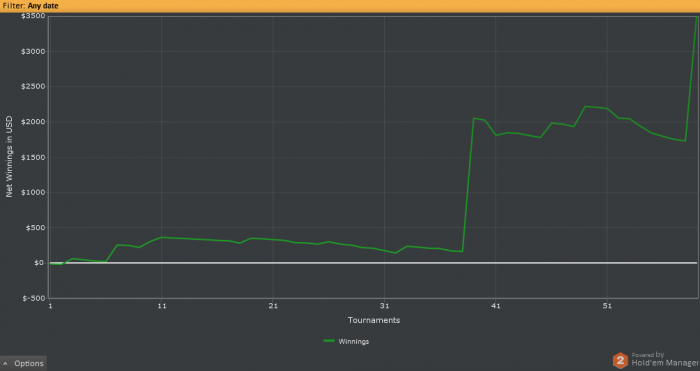Viewport: 700px width, 371px height.
Task: Click the $1500 y-axis label
Action: (x=33, y=157)
